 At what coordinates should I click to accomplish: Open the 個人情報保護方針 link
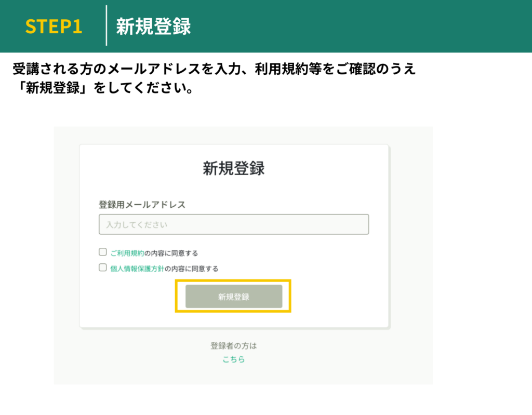click(137, 269)
